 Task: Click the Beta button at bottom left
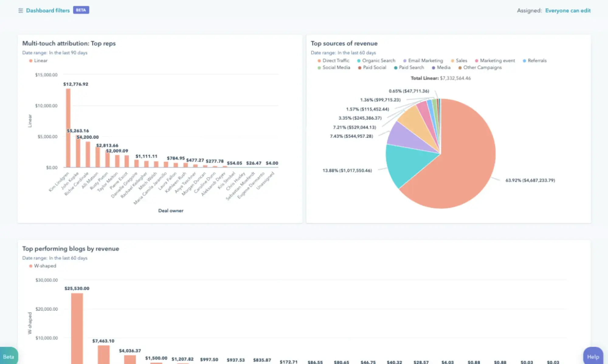coord(9,356)
